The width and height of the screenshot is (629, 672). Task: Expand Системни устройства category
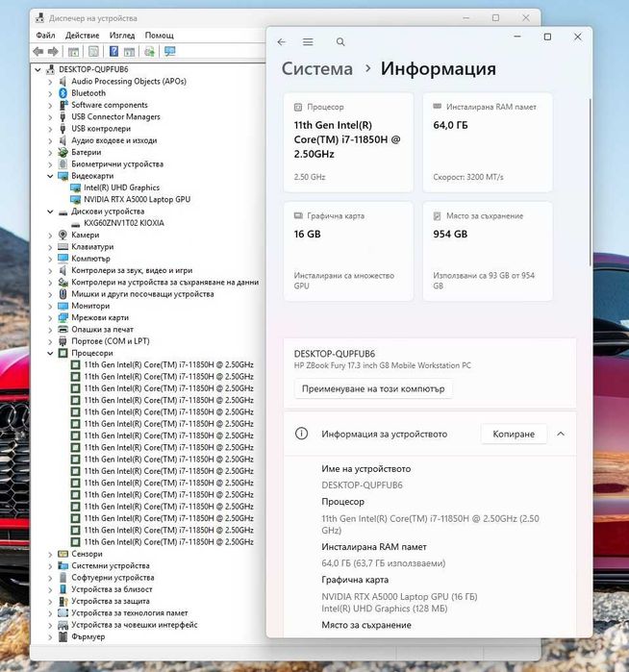tap(50, 566)
